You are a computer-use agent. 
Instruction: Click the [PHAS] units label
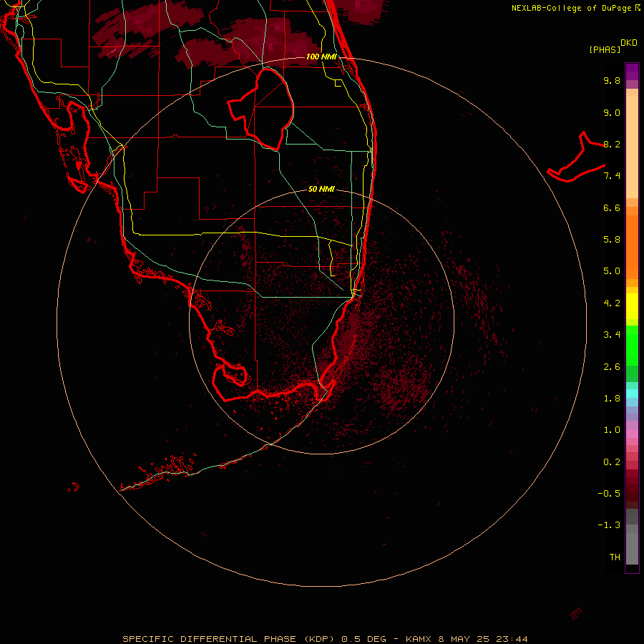click(x=605, y=49)
